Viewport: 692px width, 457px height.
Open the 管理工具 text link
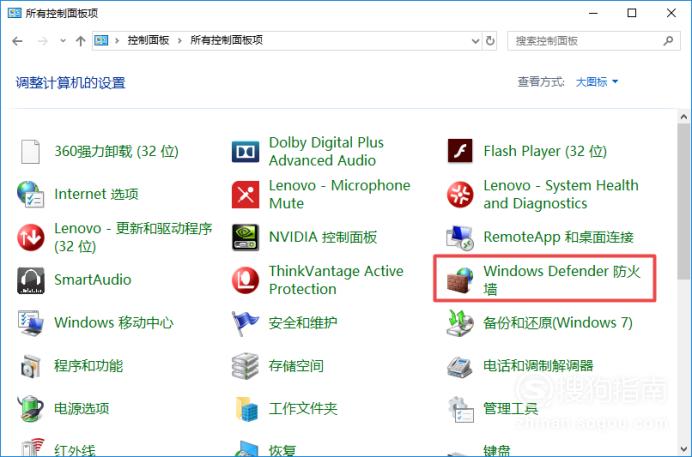pos(511,408)
